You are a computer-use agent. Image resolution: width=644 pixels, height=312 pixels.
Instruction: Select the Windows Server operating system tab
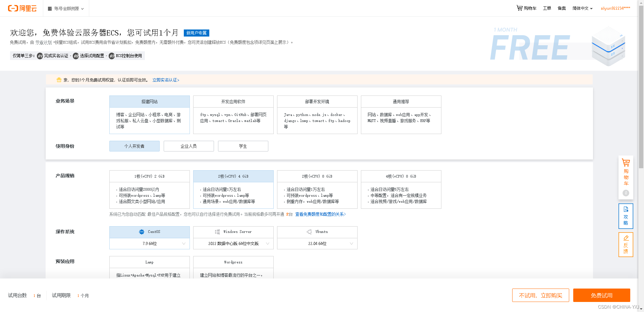[233, 232]
